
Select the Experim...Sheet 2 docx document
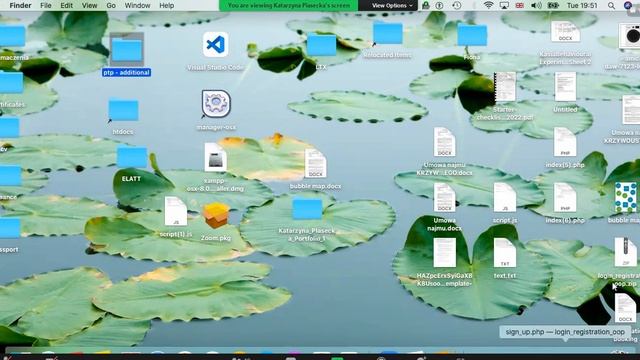tap(565, 32)
